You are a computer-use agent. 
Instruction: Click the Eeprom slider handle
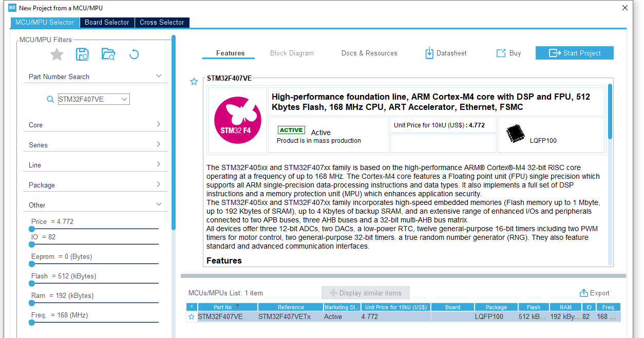point(32,264)
